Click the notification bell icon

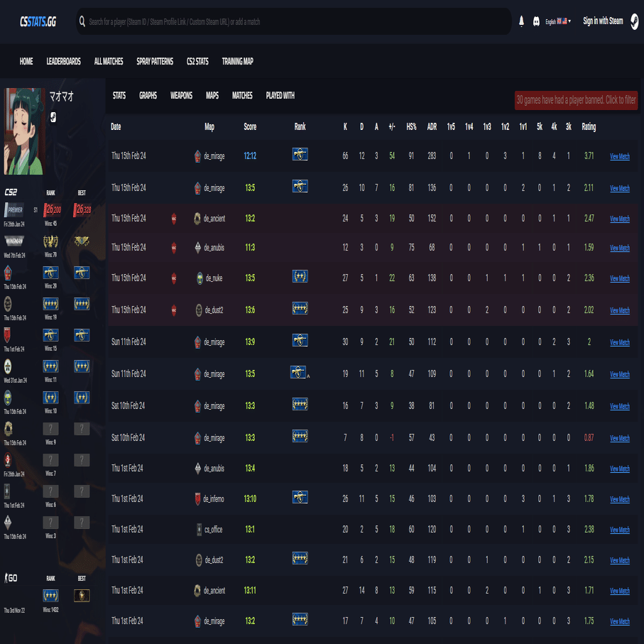point(521,21)
